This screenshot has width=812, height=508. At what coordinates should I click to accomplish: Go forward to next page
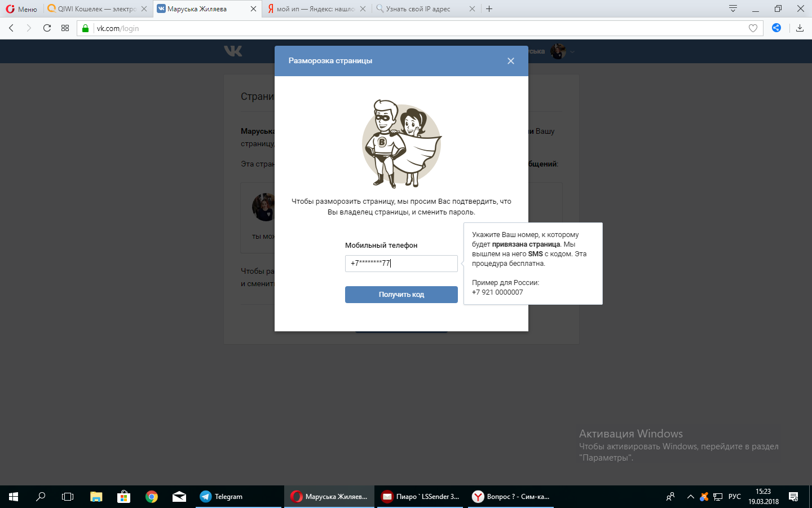pos(29,28)
